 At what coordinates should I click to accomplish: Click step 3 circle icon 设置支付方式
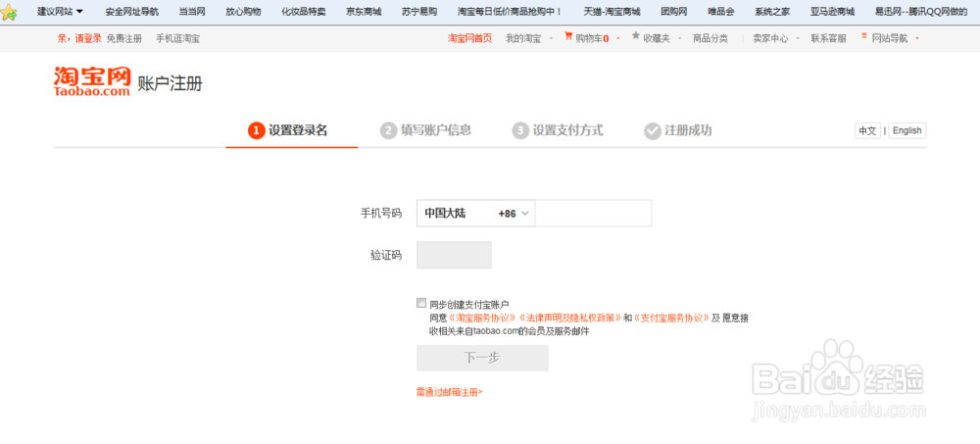point(520,130)
